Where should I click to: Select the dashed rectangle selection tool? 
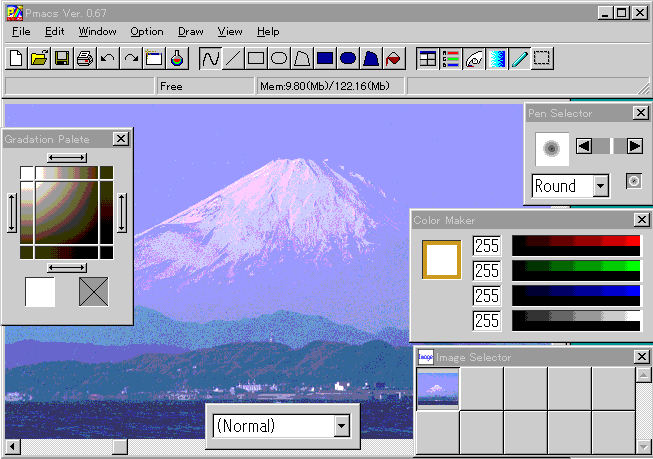[542, 58]
